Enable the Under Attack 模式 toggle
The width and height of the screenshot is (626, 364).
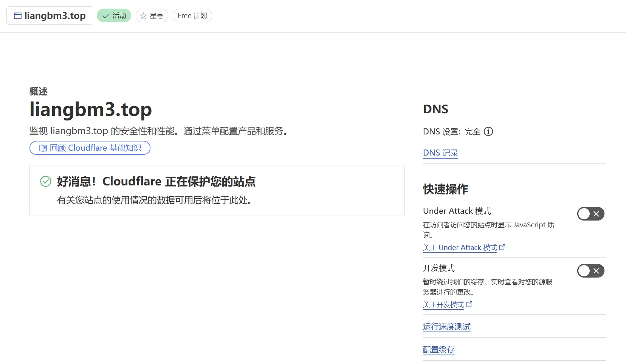click(x=590, y=214)
